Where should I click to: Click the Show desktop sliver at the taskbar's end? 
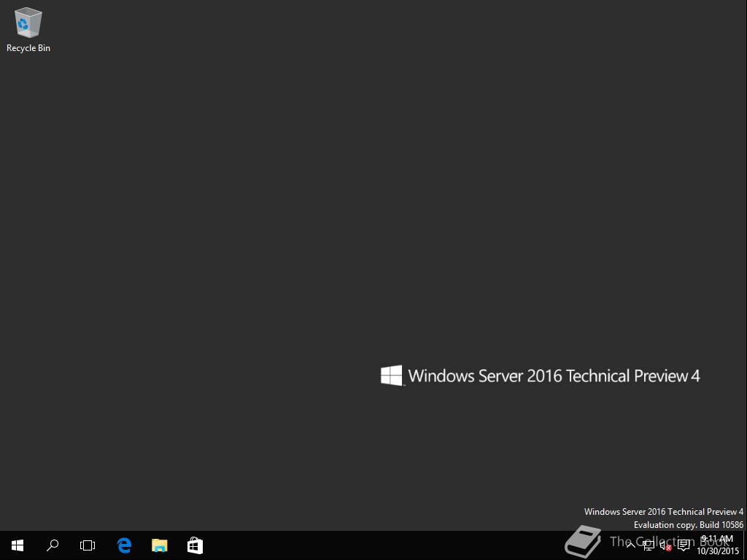coord(745,545)
